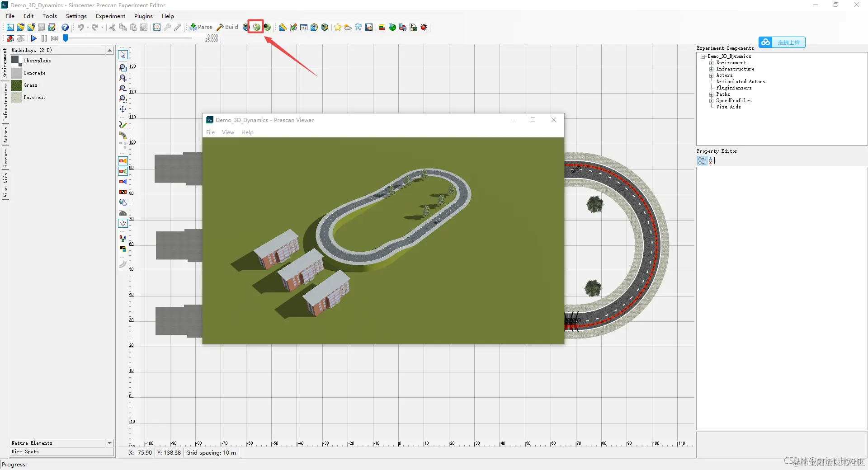Viewport: 868px width, 470px height.
Task: Click the Copy icon in toolbar
Action: 123,27
